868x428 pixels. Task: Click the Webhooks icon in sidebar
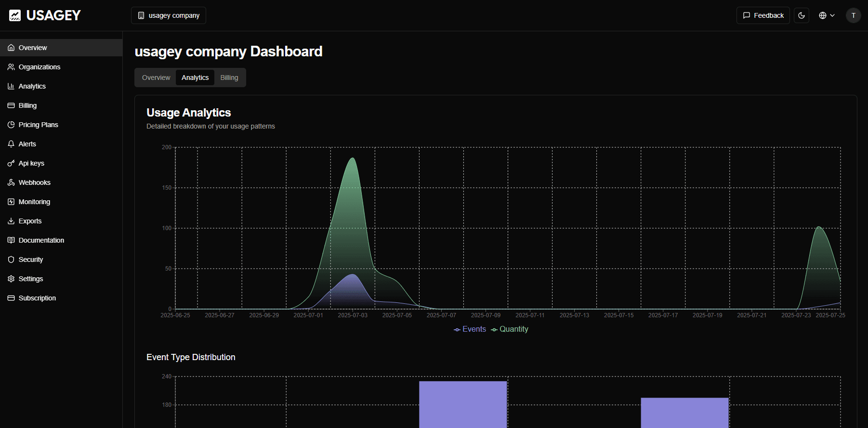[11, 182]
